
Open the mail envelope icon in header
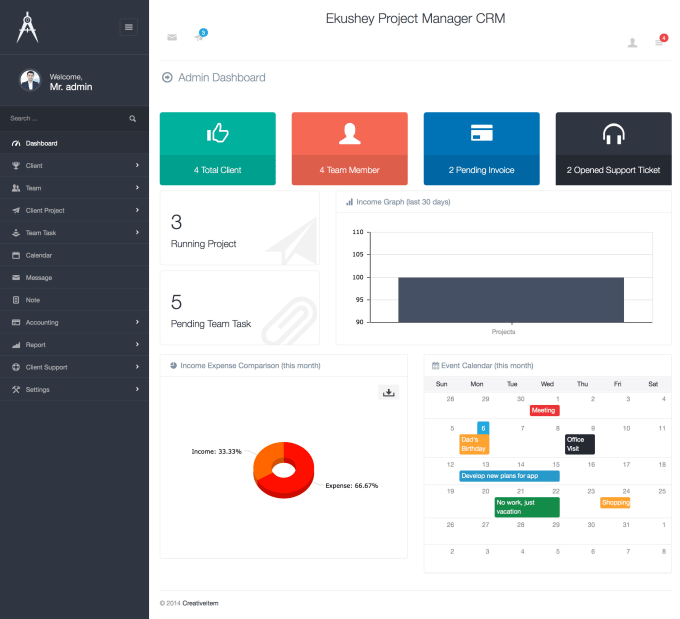(172, 37)
